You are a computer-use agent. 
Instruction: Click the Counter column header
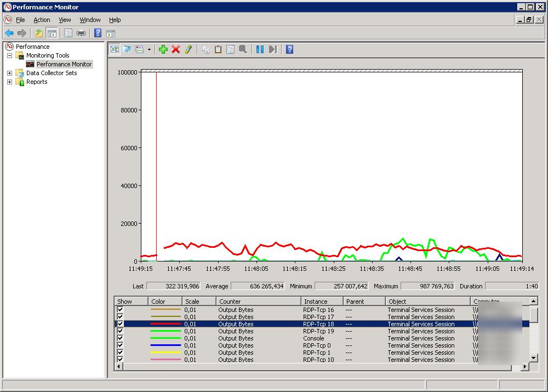258,302
